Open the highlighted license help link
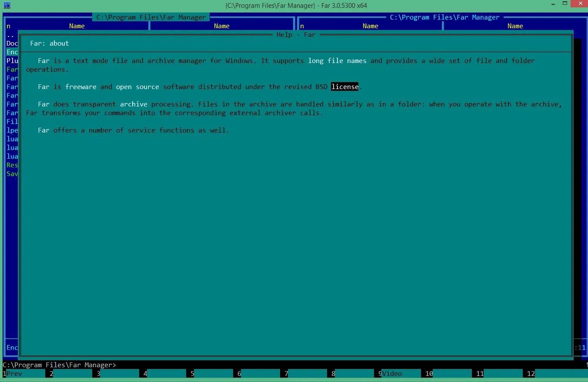Screen dimensions: 588x382 click(345, 87)
